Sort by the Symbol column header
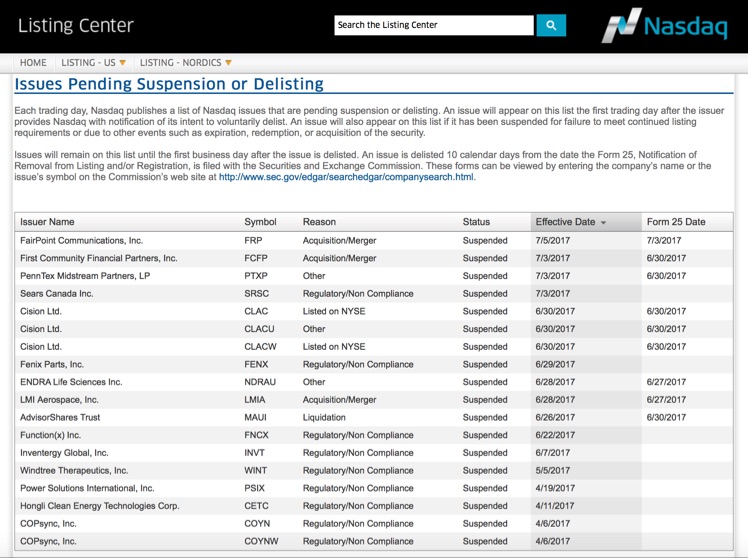 (260, 222)
